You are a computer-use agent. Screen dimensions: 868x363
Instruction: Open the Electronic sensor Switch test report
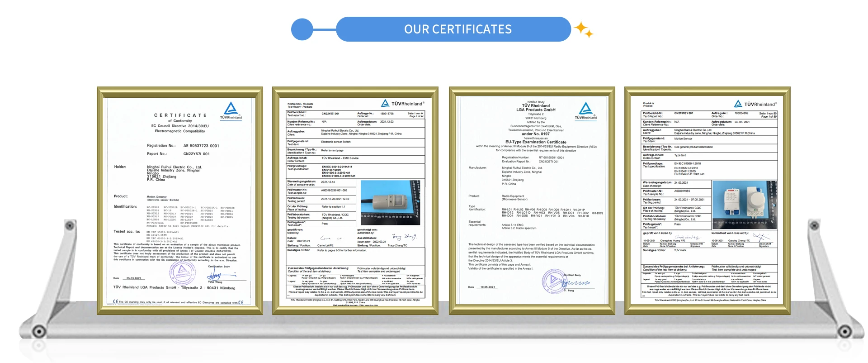coord(355,201)
